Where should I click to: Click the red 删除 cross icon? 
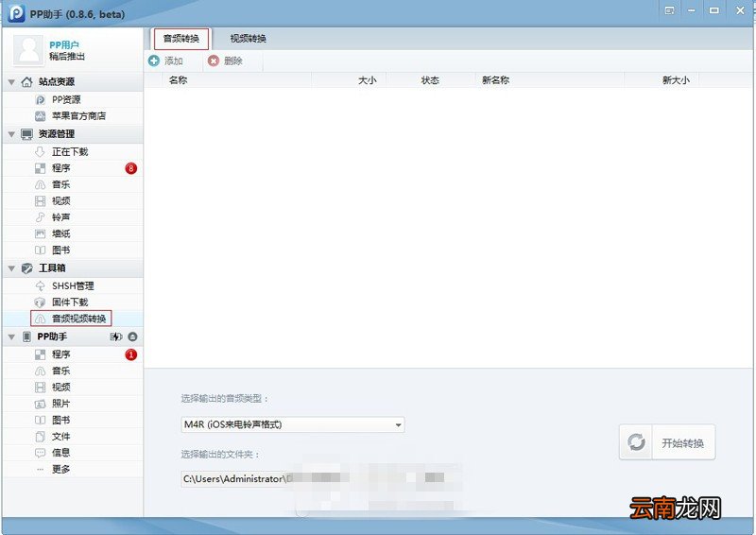click(214, 60)
